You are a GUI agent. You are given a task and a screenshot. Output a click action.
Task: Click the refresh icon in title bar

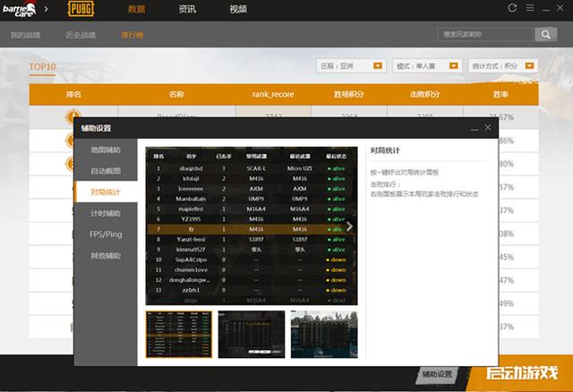coord(512,8)
